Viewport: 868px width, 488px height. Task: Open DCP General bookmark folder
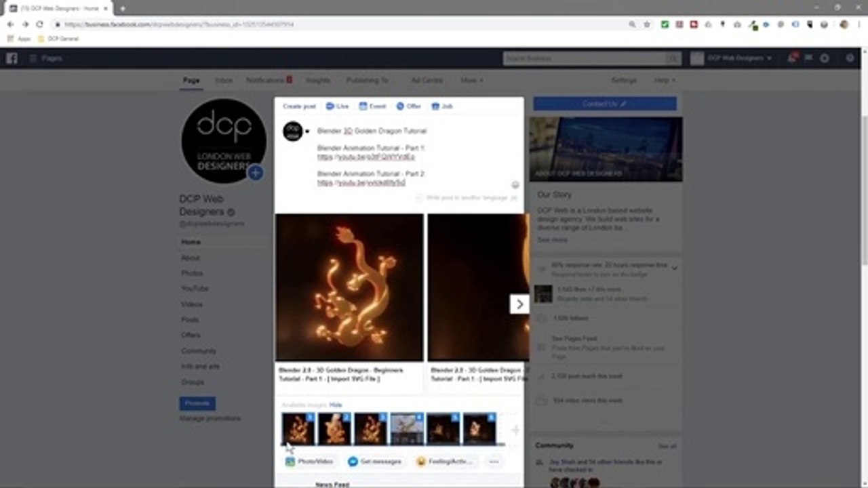(x=58, y=39)
